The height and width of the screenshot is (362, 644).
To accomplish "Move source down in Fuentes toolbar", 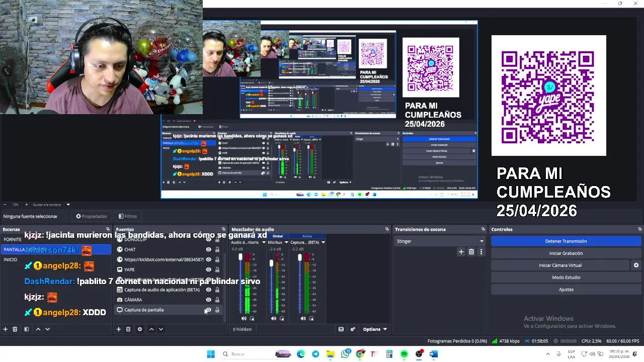I will (x=161, y=329).
